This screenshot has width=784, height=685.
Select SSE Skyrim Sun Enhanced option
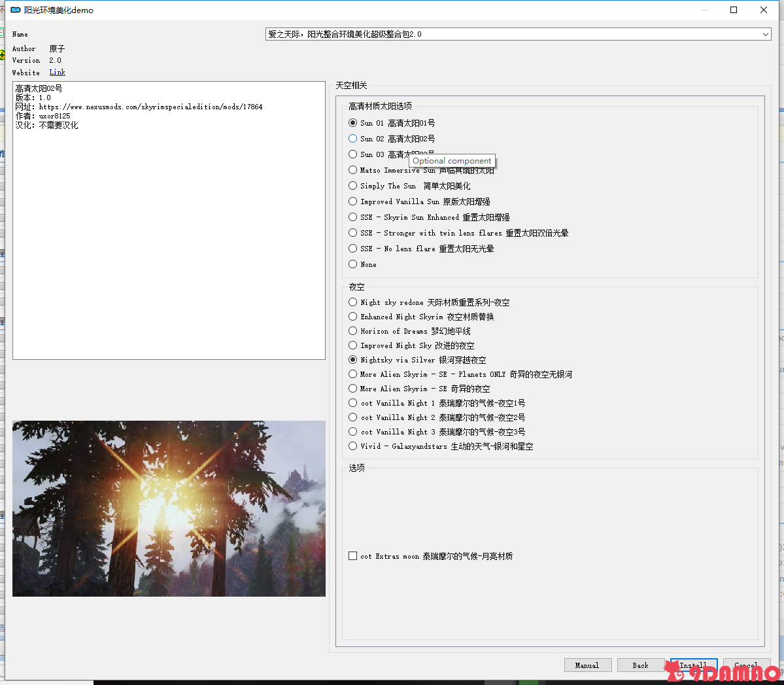353,217
